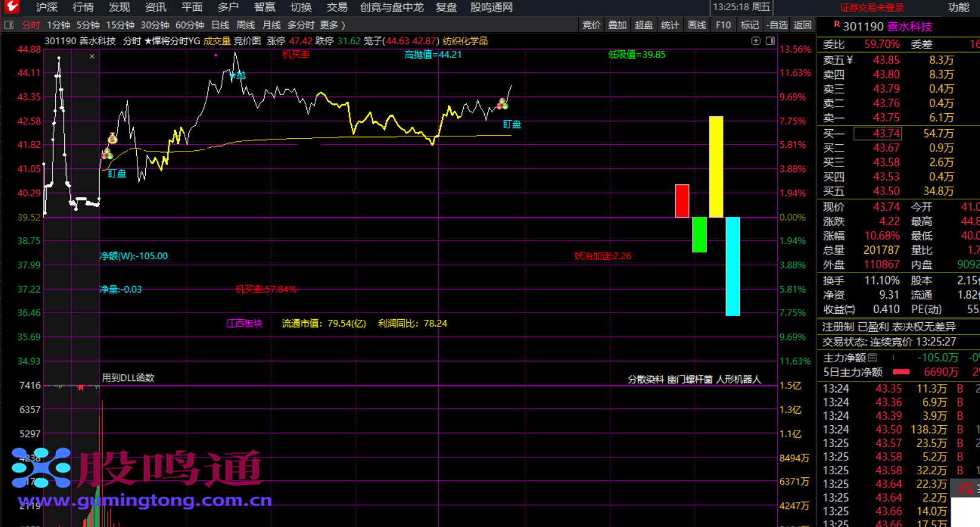Open the 资讯 menu

tap(156, 7)
